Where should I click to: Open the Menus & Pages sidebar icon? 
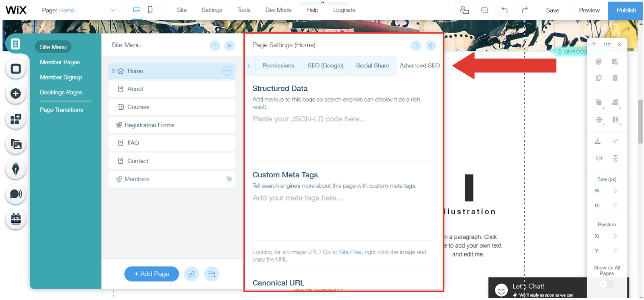pos(16,44)
